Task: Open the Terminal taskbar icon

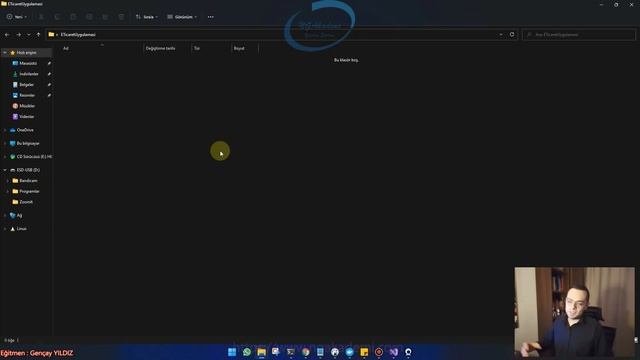Action: pos(291,352)
